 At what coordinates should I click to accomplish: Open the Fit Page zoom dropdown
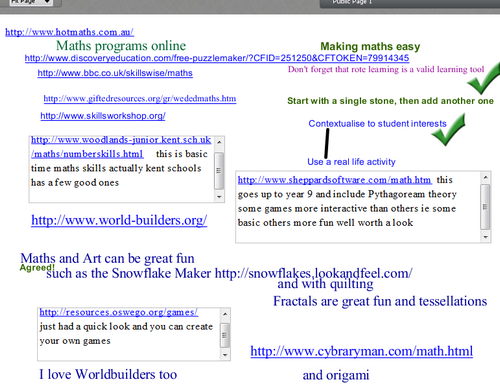pyautogui.click(x=31, y=2)
